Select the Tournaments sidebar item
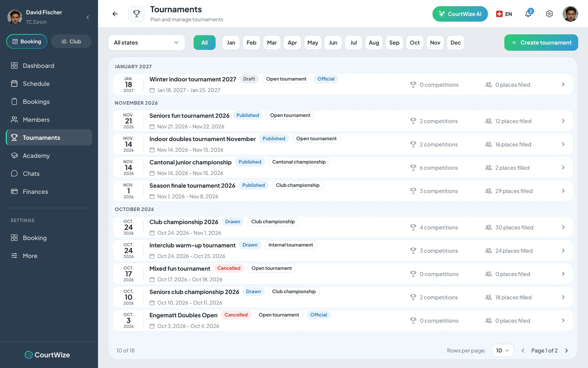This screenshot has width=588, height=368. point(49,138)
